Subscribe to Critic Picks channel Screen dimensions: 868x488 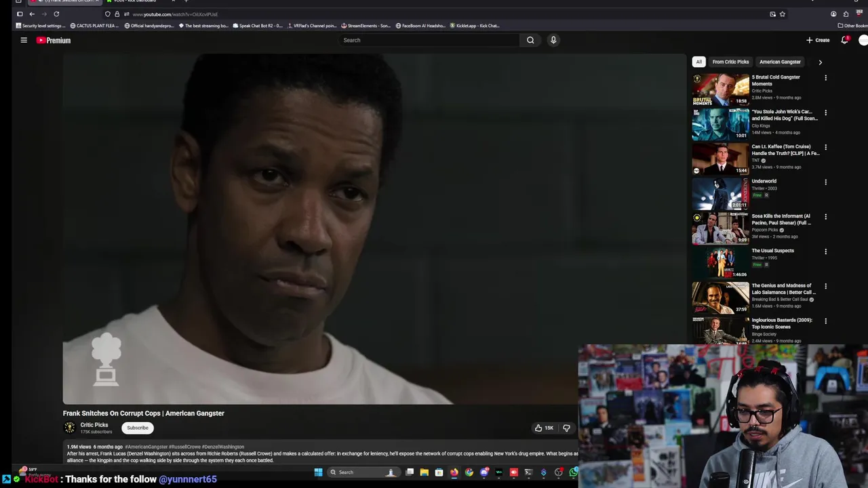pyautogui.click(x=138, y=428)
